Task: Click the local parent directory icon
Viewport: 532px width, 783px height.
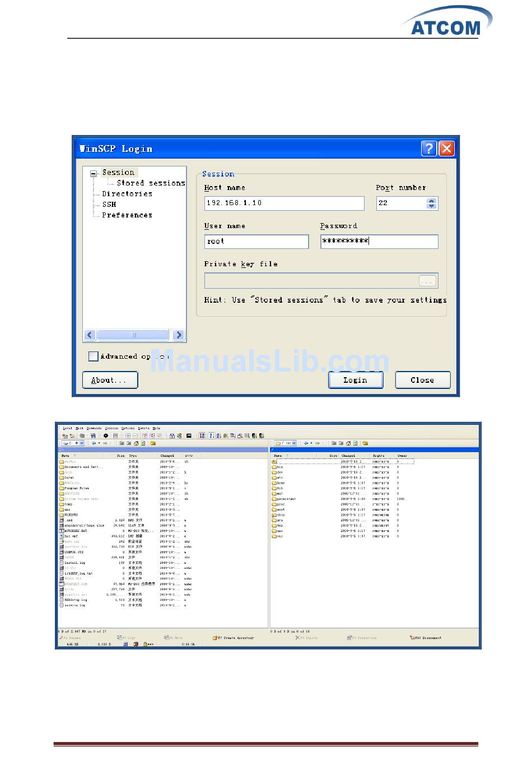Action: pos(121,443)
